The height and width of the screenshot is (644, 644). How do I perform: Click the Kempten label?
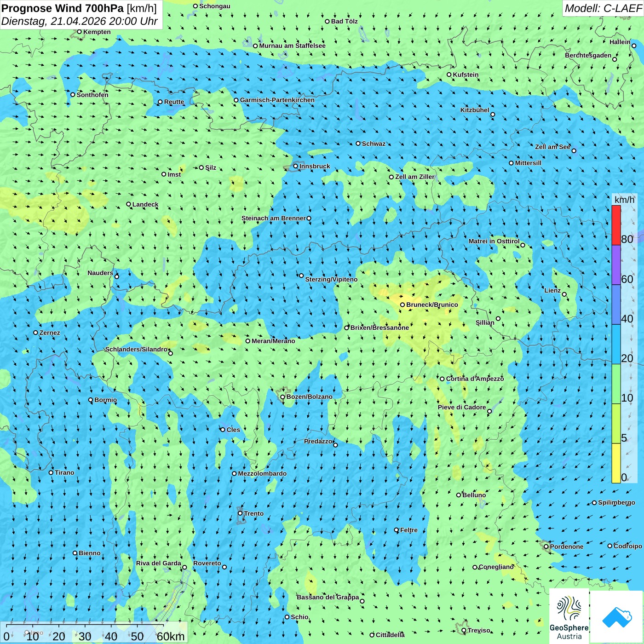coord(97,32)
